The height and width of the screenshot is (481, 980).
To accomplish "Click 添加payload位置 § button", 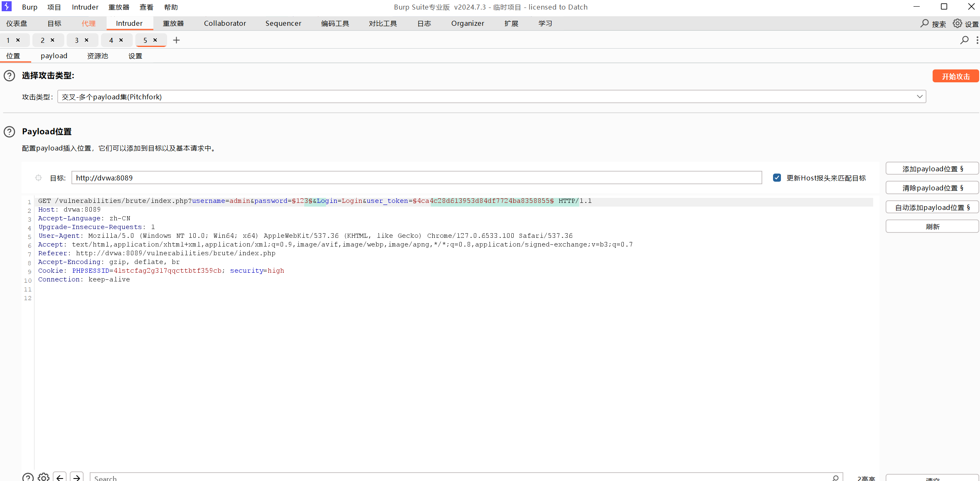I will click(932, 169).
